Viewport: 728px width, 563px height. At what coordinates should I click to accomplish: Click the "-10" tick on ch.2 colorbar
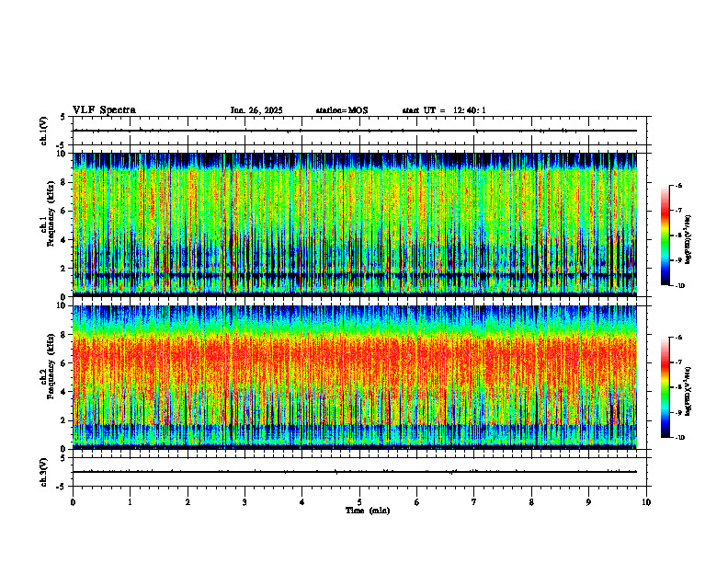678,438
